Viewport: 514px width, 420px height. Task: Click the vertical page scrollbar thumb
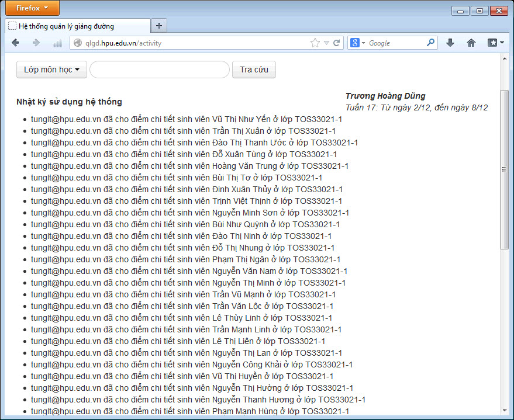504,169
